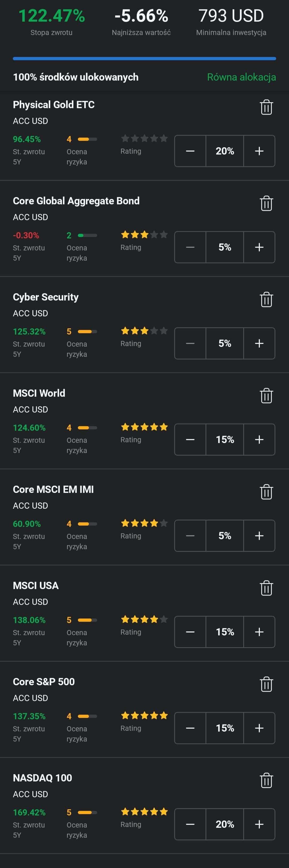
Task: Raise Core MSCI EM IMI allocation
Action: click(259, 536)
